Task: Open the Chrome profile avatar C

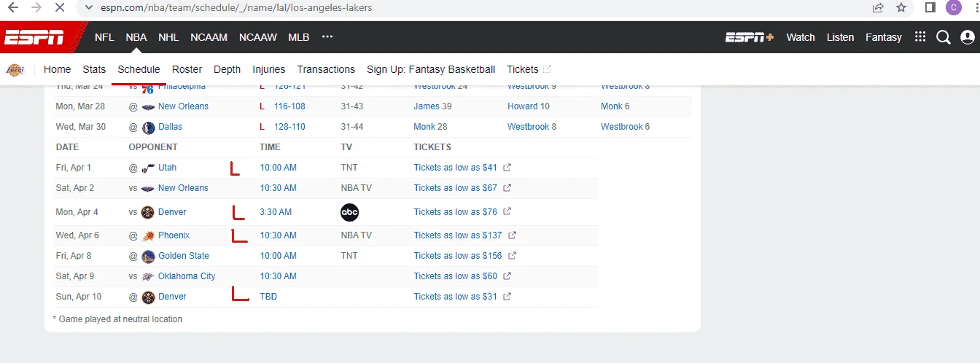Action: 953,8
